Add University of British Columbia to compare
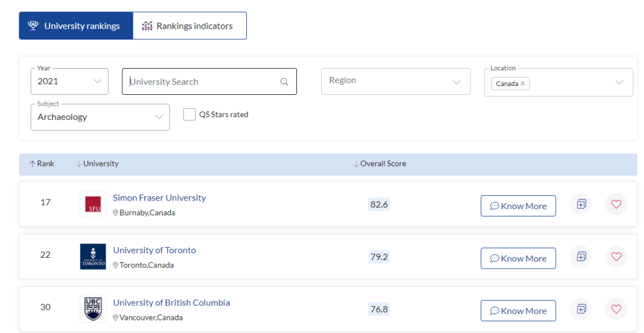The height and width of the screenshot is (333, 644). pos(581,309)
